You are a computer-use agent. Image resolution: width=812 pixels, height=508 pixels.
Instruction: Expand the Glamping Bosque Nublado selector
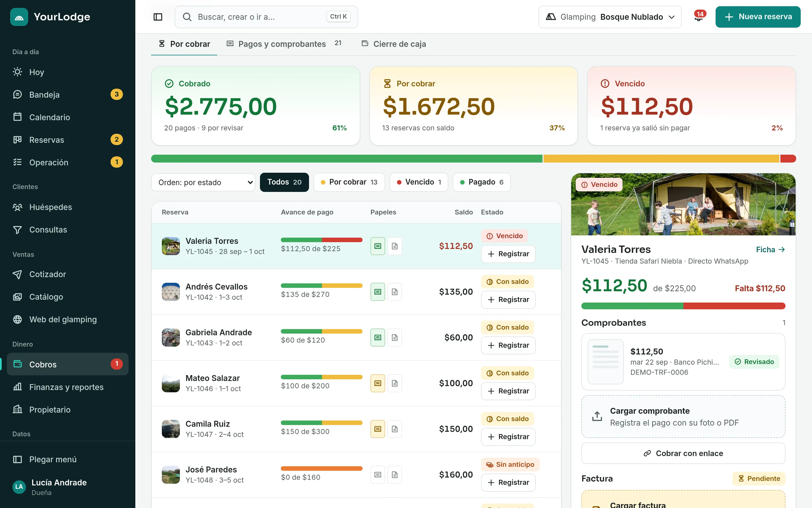click(610, 17)
